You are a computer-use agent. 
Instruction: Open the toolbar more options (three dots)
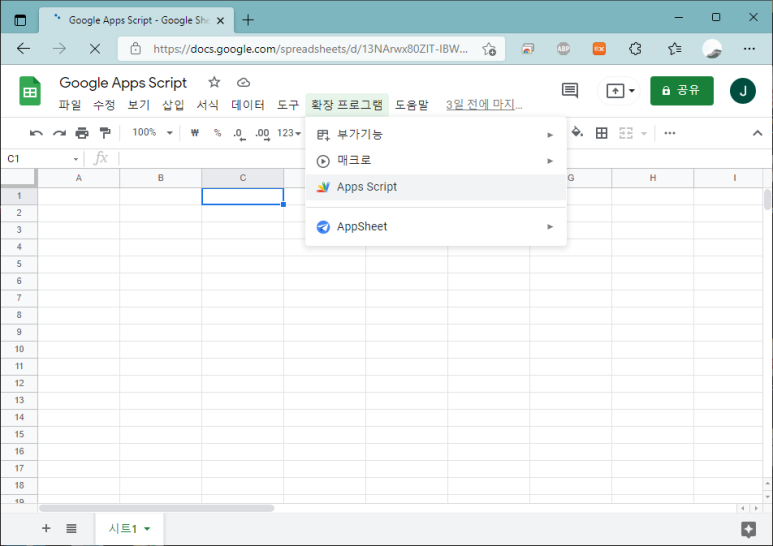(x=669, y=133)
